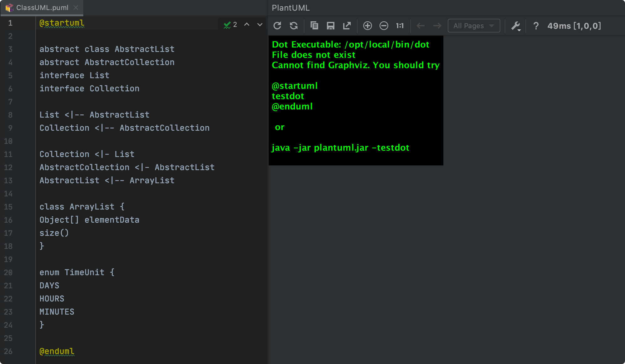This screenshot has width=625, height=364.
Task: Click the render time 49ms [1,0,0] label
Action: tap(574, 26)
